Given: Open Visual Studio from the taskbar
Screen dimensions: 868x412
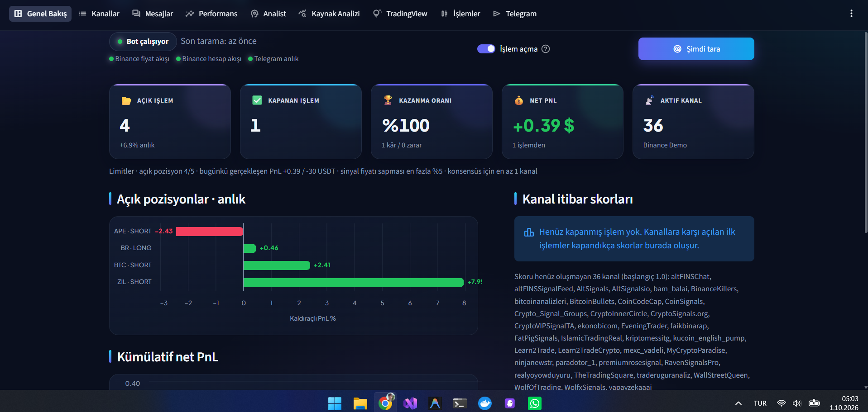Looking at the screenshot, I should click(x=410, y=403).
